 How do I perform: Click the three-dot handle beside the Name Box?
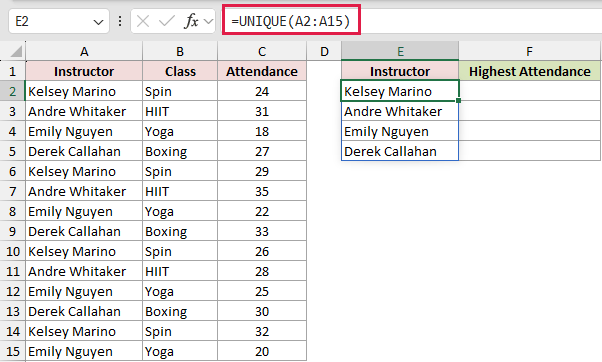click(120, 21)
